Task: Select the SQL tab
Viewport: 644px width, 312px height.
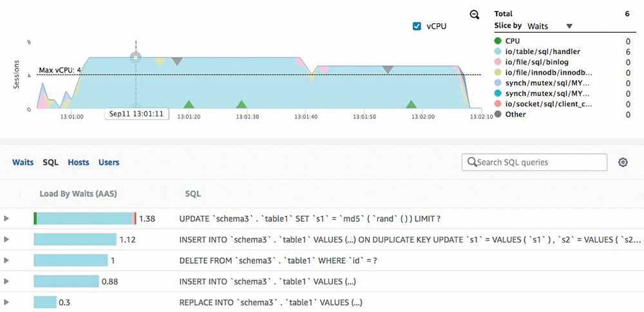Action: click(x=50, y=163)
